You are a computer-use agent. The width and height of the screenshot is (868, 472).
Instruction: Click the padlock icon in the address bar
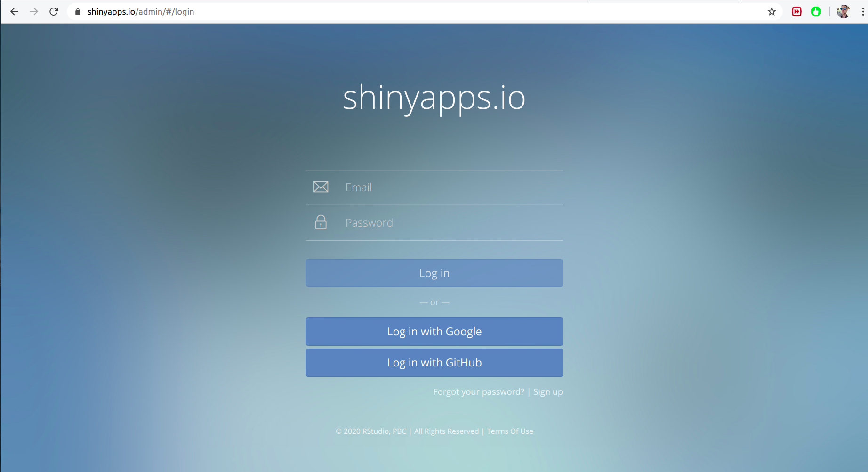point(76,11)
